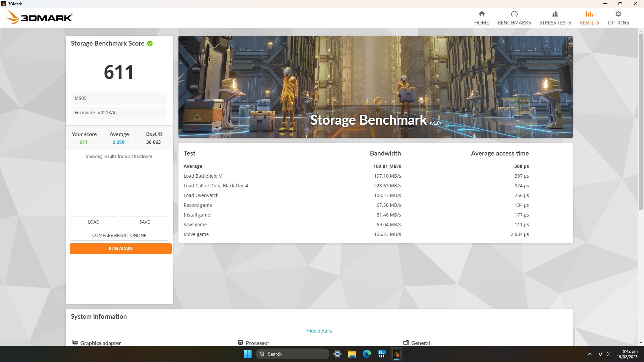This screenshot has height=362, width=644.
Task: Click the 2 684 µs access time
Action: [x=520, y=234]
